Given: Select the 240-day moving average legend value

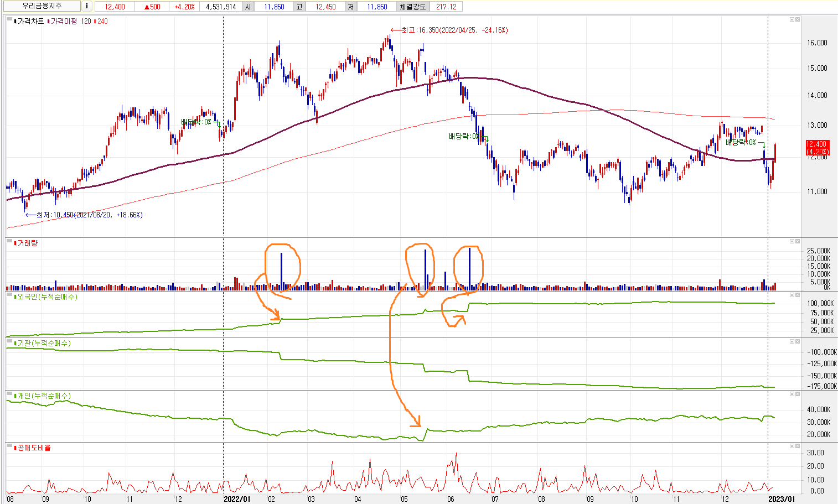Looking at the screenshot, I should pos(101,22).
